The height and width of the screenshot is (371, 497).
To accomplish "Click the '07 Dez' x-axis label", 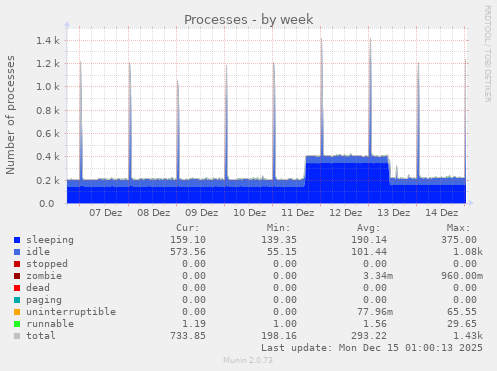I will pyautogui.click(x=106, y=213).
